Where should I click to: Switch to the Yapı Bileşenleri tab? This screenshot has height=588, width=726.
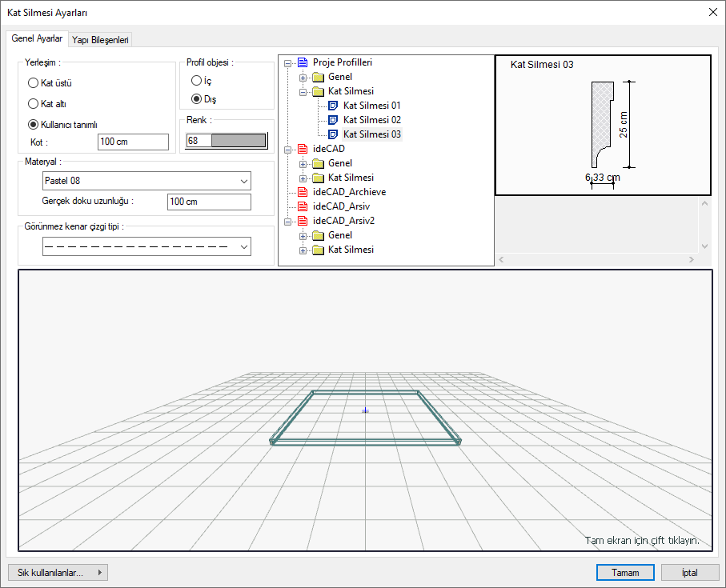coord(100,39)
